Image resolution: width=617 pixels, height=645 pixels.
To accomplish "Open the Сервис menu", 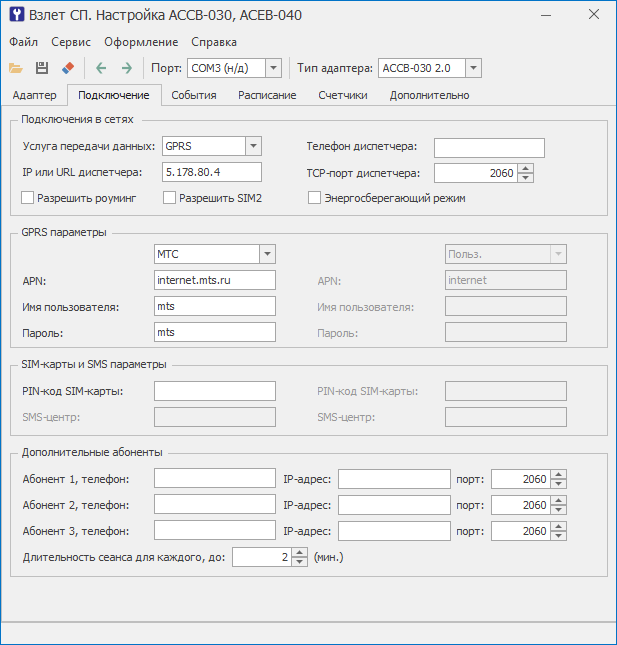I will (70, 42).
